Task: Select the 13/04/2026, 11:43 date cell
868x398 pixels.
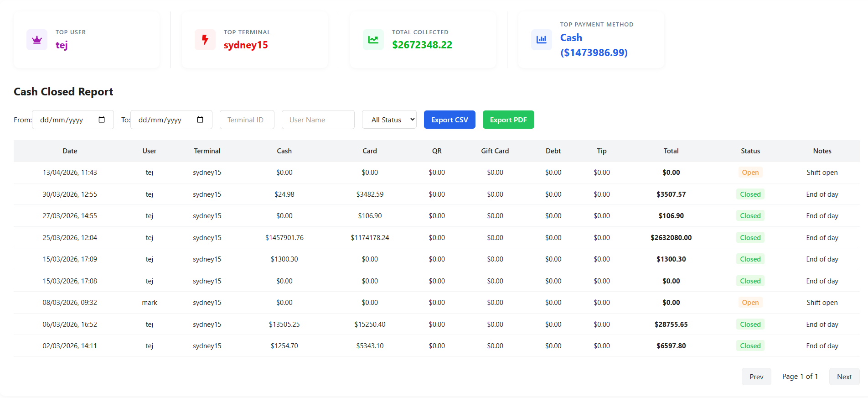Action: pyautogui.click(x=70, y=173)
